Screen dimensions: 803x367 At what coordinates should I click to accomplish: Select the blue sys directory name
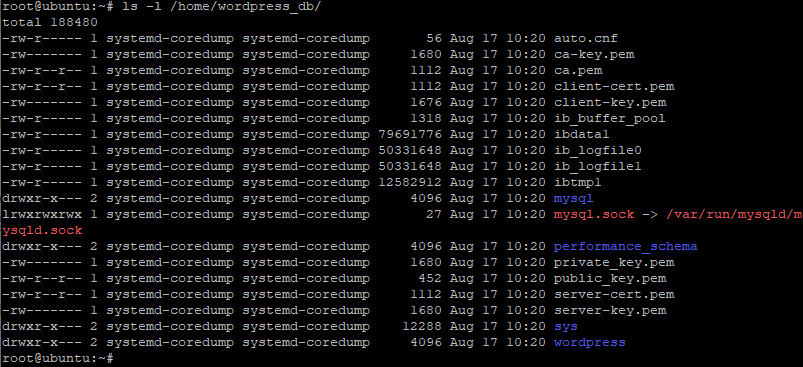[566, 327]
